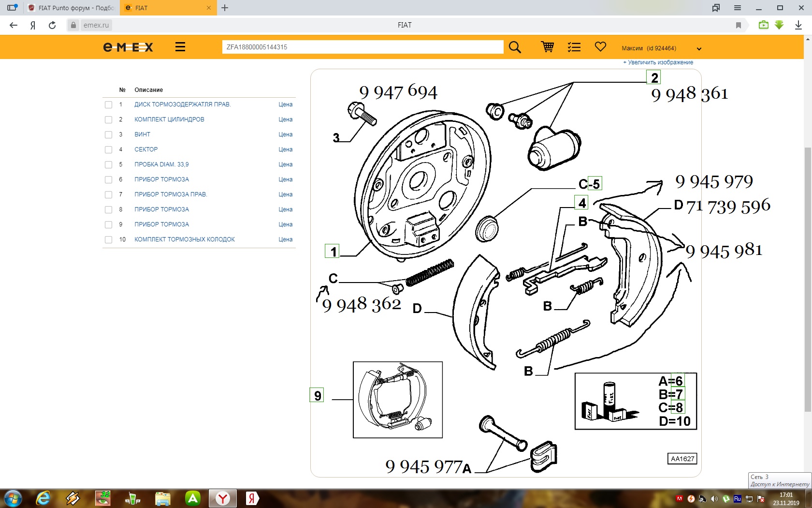Click the VIN search input field
This screenshot has height=508, width=812.
(x=362, y=47)
